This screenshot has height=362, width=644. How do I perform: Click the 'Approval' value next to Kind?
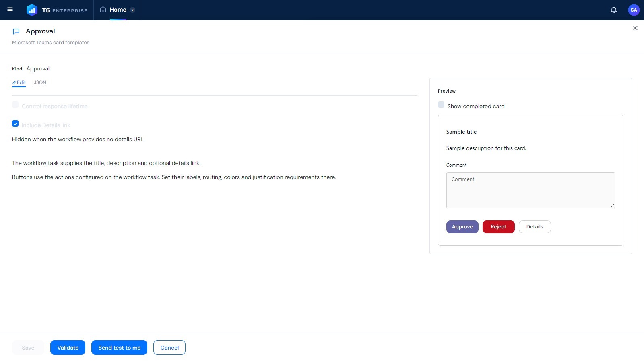[38, 69]
